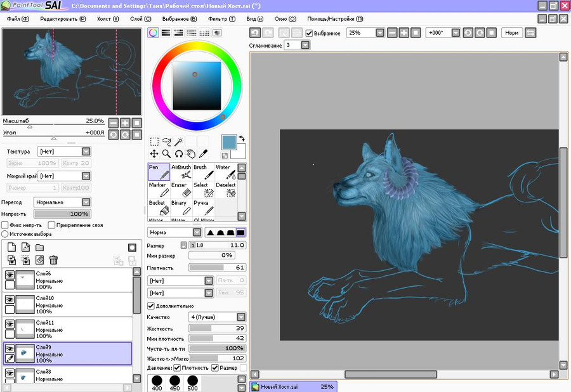571x392 pixels.
Task: Select the Water tool
Action: click(x=226, y=172)
